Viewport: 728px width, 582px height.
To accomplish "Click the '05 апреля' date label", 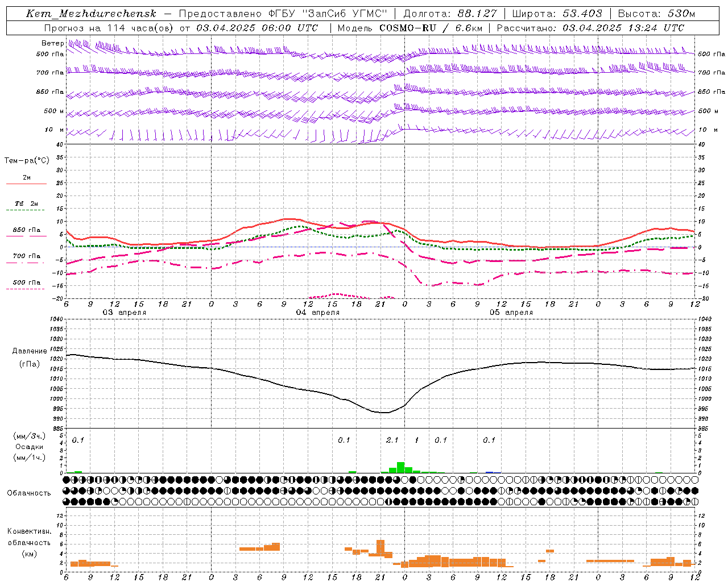I will 511,313.
